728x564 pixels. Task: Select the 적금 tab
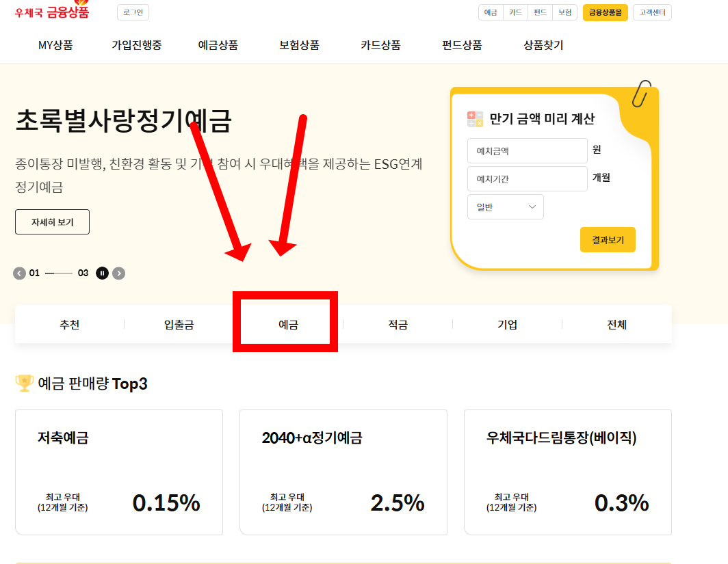point(398,324)
